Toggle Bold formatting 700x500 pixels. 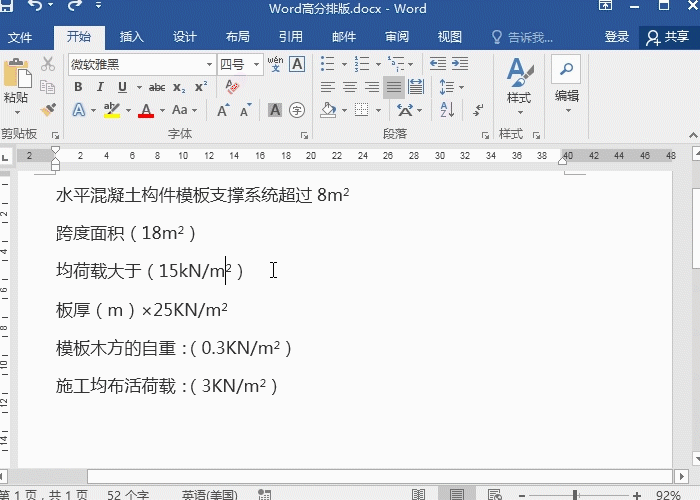click(78, 87)
